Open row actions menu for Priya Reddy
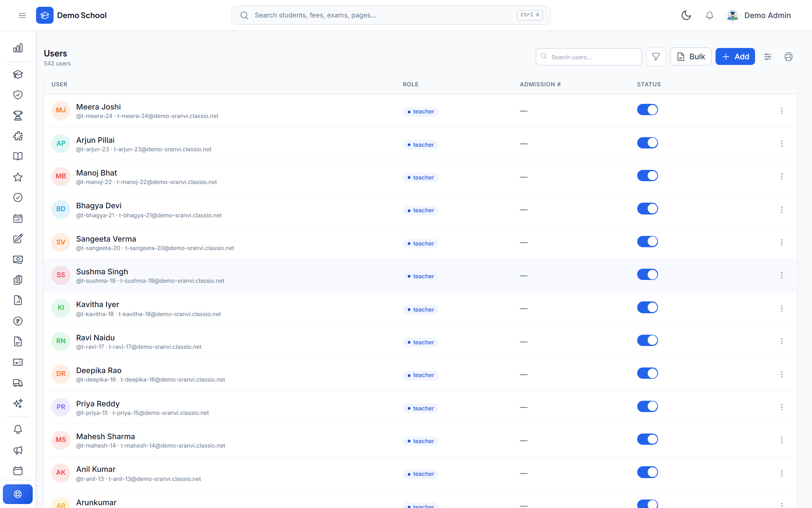Screen dimensions: 812x508 coord(782,407)
